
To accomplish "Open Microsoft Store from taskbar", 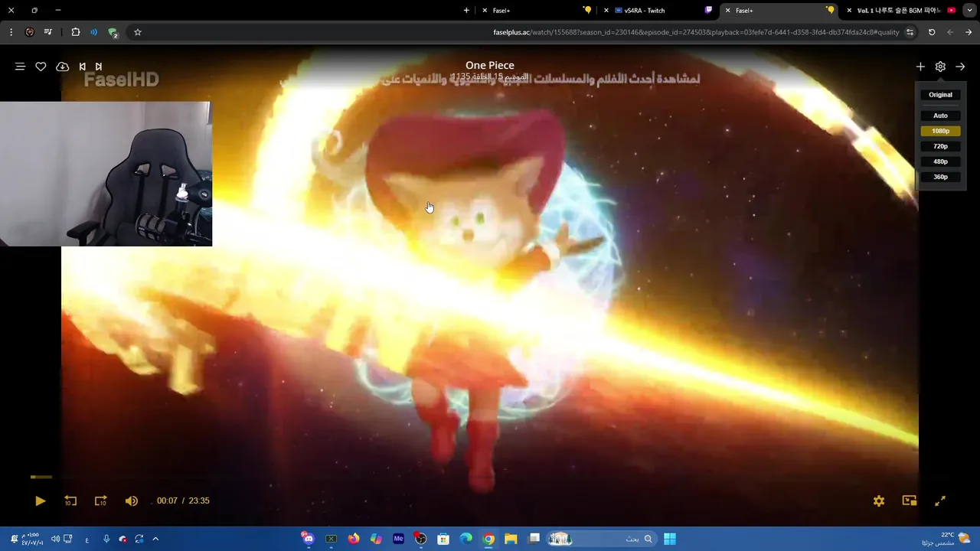I will [x=443, y=539].
